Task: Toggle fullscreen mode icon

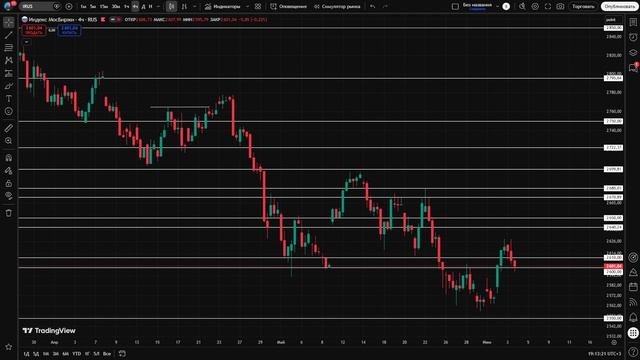Action: pyautogui.click(x=548, y=7)
